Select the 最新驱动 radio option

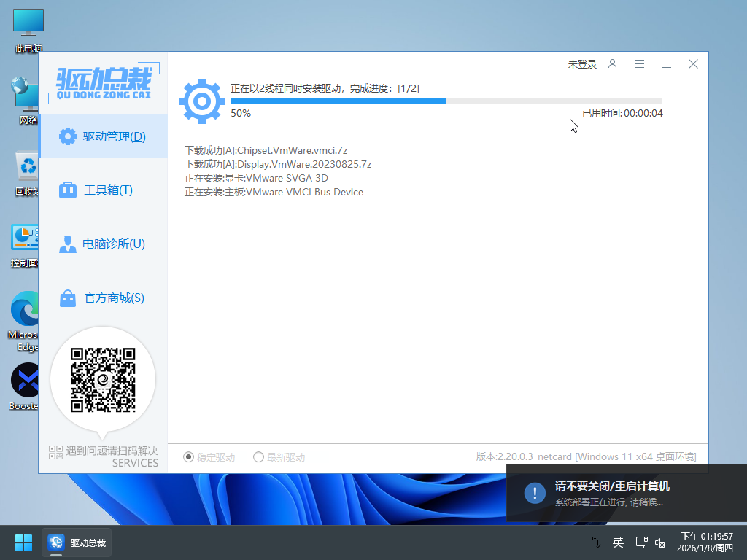tap(259, 457)
